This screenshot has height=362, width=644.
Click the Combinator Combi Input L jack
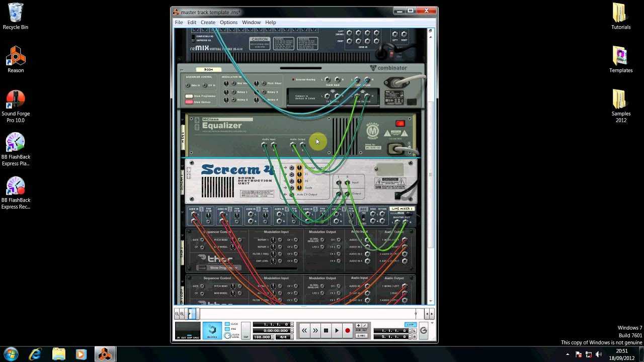(327, 80)
